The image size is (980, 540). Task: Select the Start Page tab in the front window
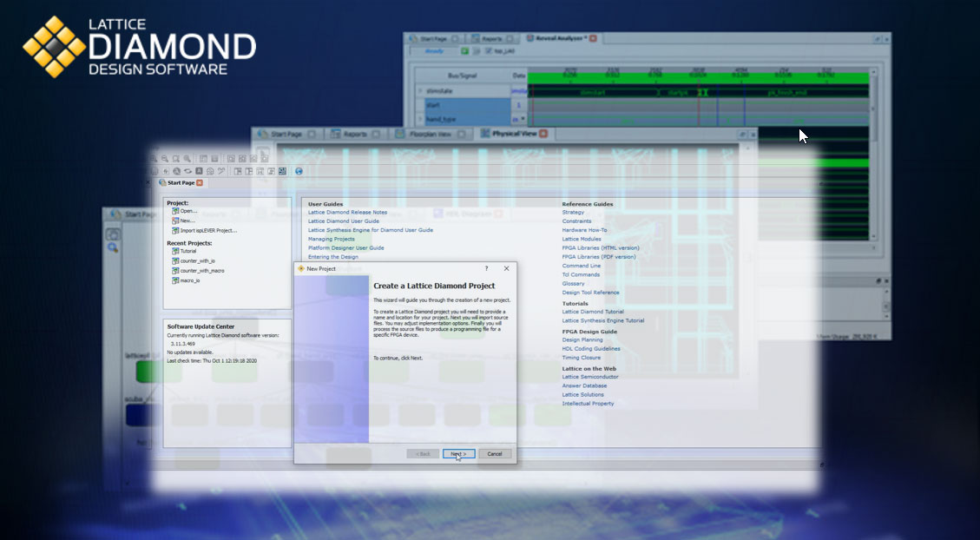tap(181, 183)
